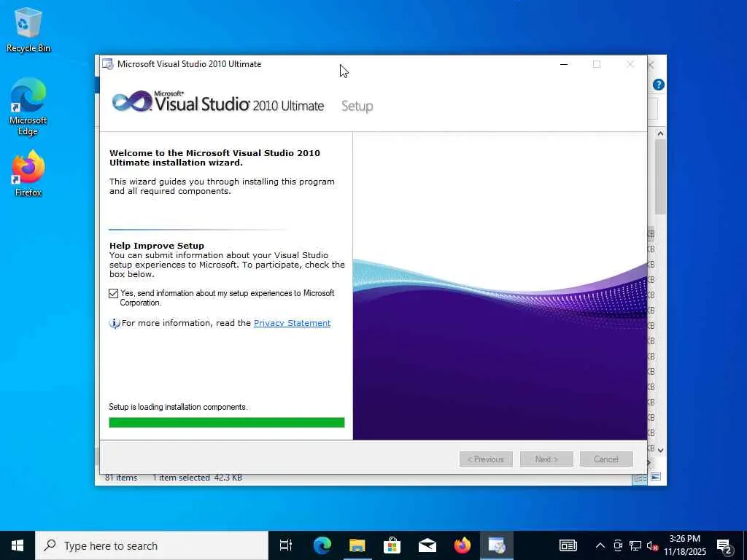
Task: Open the Privacy Statement link
Action: (292, 323)
